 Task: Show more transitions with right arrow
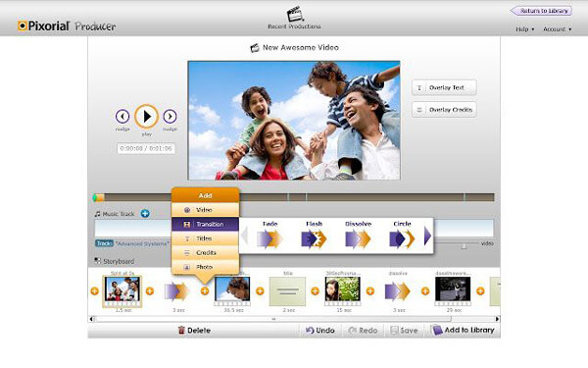(x=427, y=237)
